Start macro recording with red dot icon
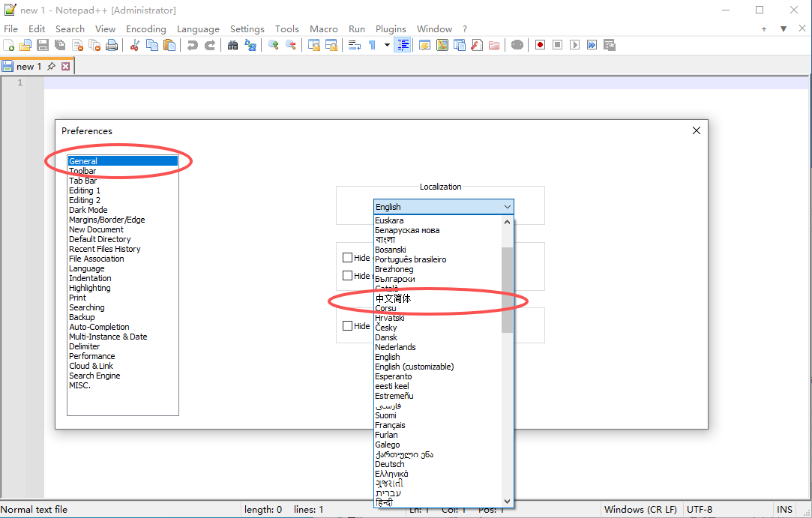This screenshot has height=518, width=812. click(540, 45)
